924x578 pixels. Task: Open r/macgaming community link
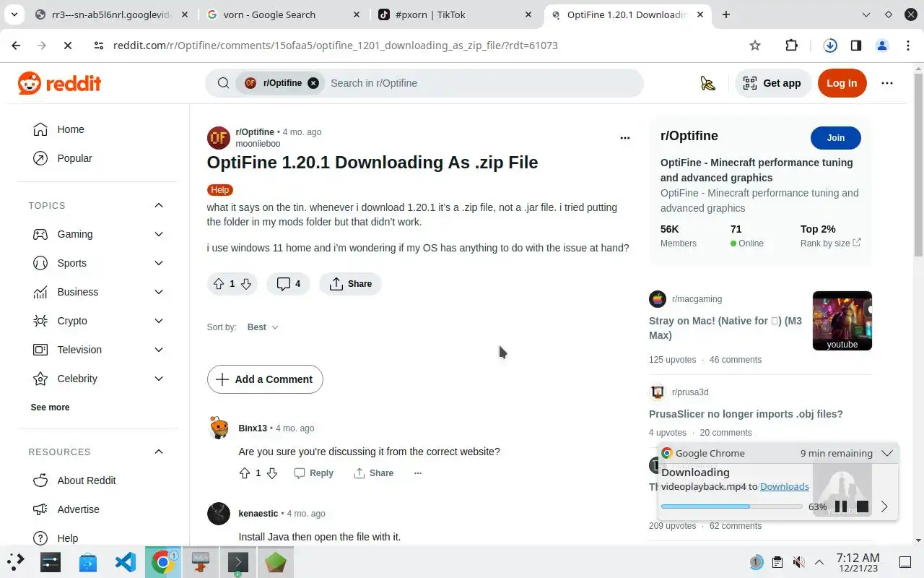click(697, 299)
